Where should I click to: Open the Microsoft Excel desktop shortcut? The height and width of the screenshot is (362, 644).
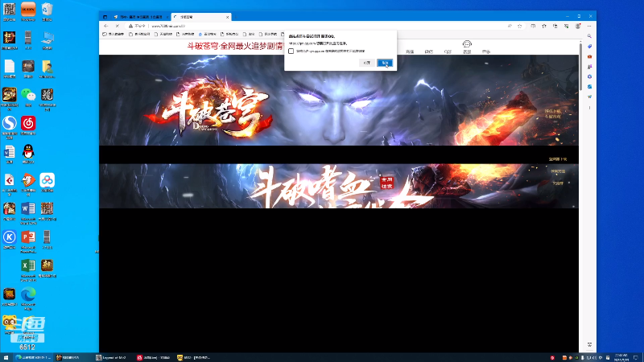pos(28,269)
